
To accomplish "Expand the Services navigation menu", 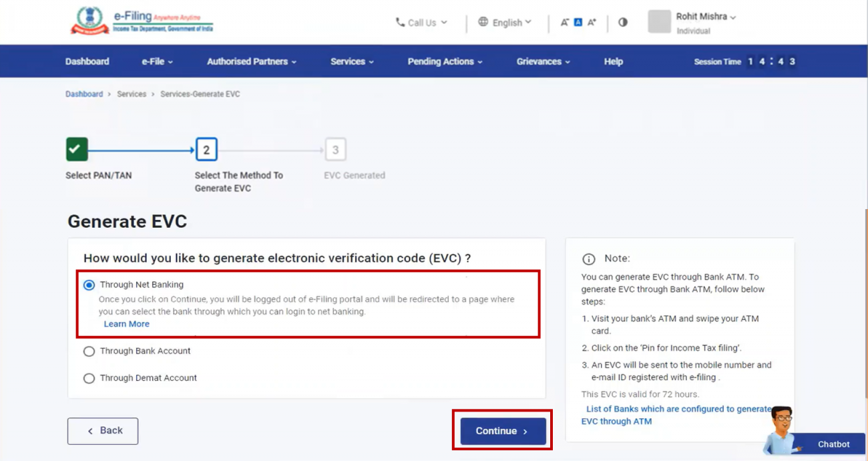I will (x=351, y=61).
